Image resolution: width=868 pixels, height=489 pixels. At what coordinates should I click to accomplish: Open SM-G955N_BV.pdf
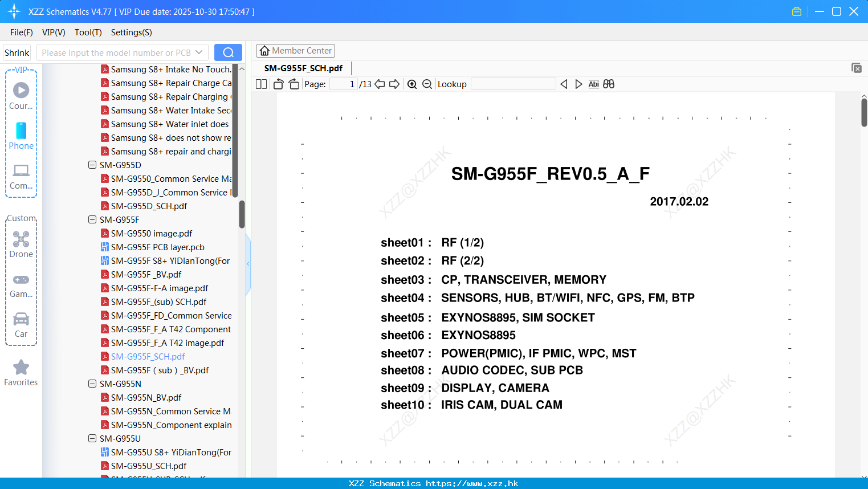[146, 397]
